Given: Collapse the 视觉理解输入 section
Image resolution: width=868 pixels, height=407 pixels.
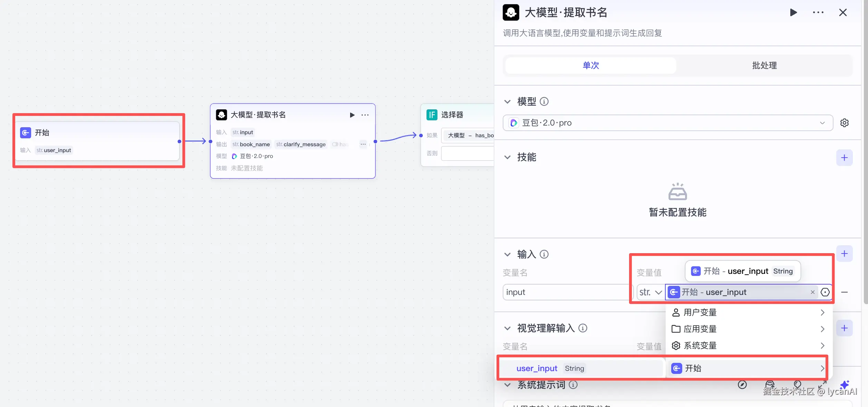Looking at the screenshot, I should point(507,328).
